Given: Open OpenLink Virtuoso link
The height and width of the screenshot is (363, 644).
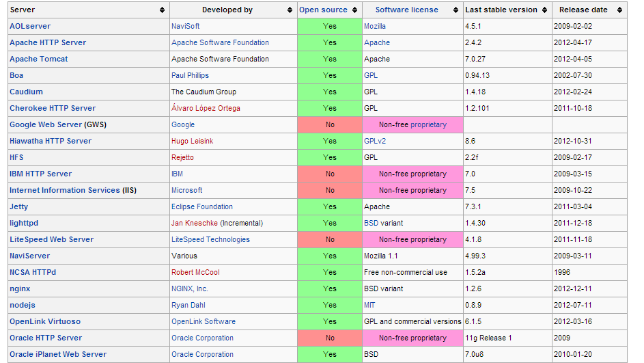Looking at the screenshot, I should (45, 322).
